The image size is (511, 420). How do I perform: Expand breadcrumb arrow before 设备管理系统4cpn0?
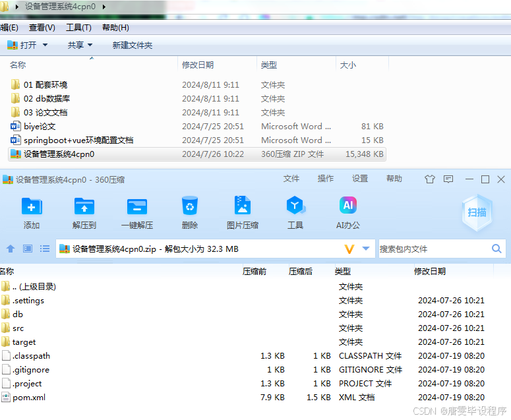[16, 7]
